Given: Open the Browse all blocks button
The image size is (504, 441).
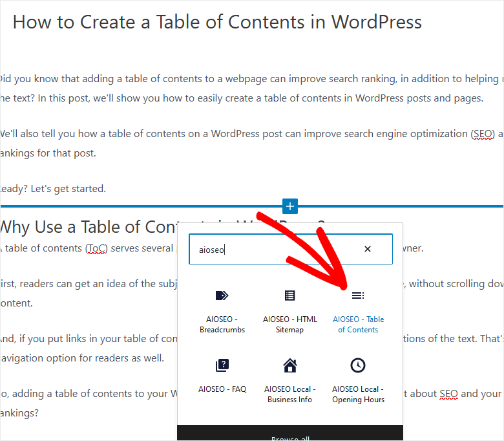Looking at the screenshot, I should tap(290, 433).
